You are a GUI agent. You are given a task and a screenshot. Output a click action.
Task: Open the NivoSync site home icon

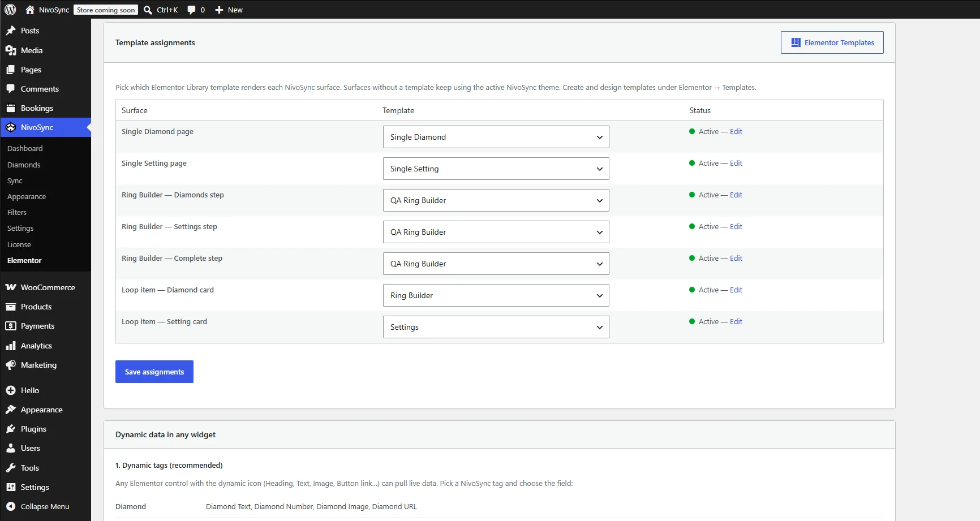coord(30,10)
